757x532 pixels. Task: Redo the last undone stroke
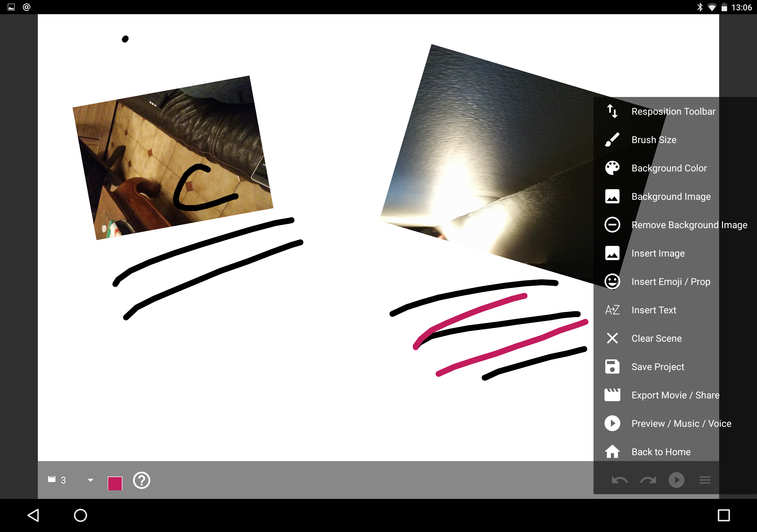[x=648, y=480]
